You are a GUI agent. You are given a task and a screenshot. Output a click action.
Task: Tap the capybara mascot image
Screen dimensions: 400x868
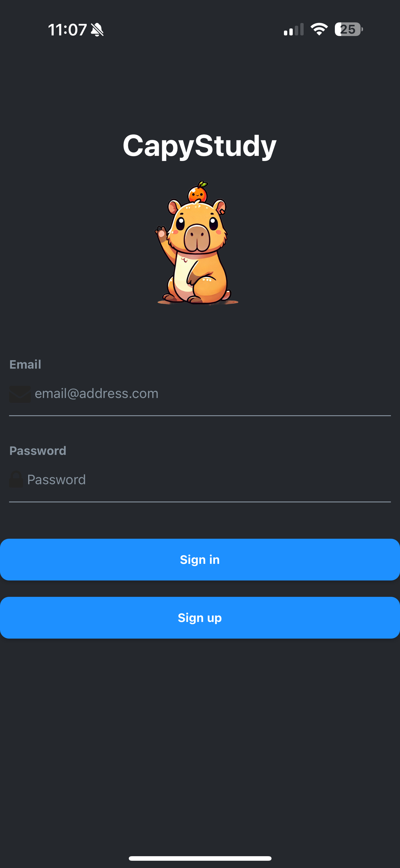(x=198, y=243)
